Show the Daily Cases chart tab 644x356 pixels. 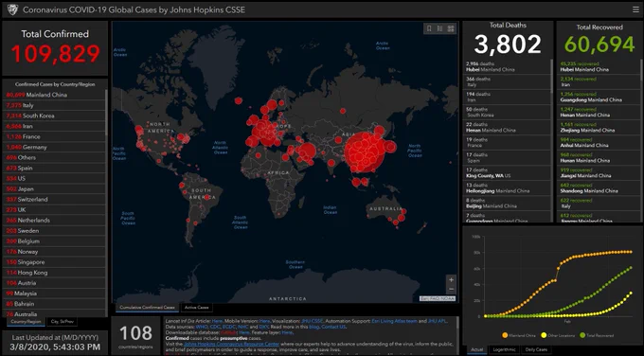click(x=536, y=349)
